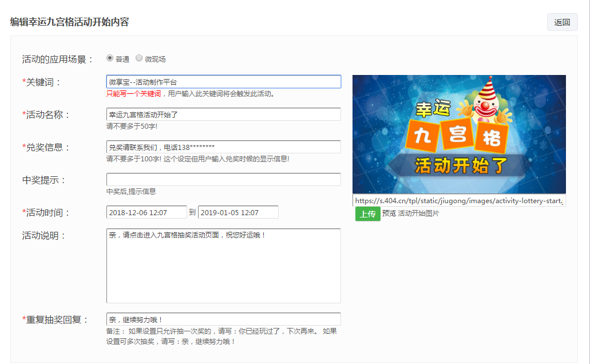Click the 兑奖信息 input field
The height and width of the screenshot is (364, 590).
click(x=224, y=147)
